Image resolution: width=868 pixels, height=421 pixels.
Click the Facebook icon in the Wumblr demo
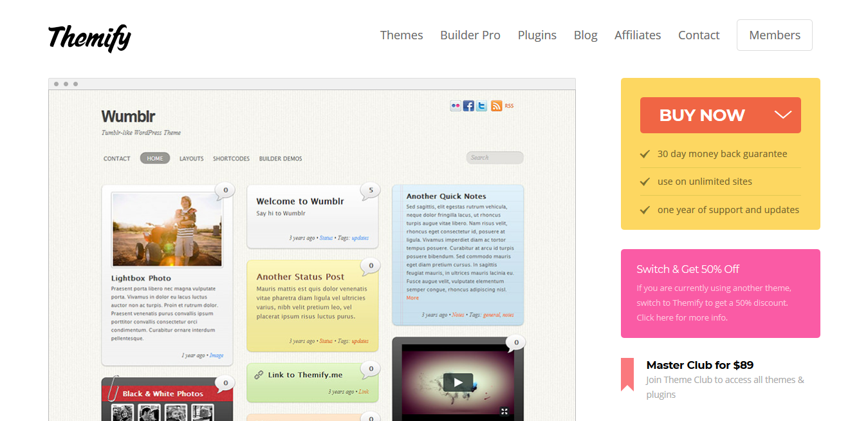(x=468, y=106)
